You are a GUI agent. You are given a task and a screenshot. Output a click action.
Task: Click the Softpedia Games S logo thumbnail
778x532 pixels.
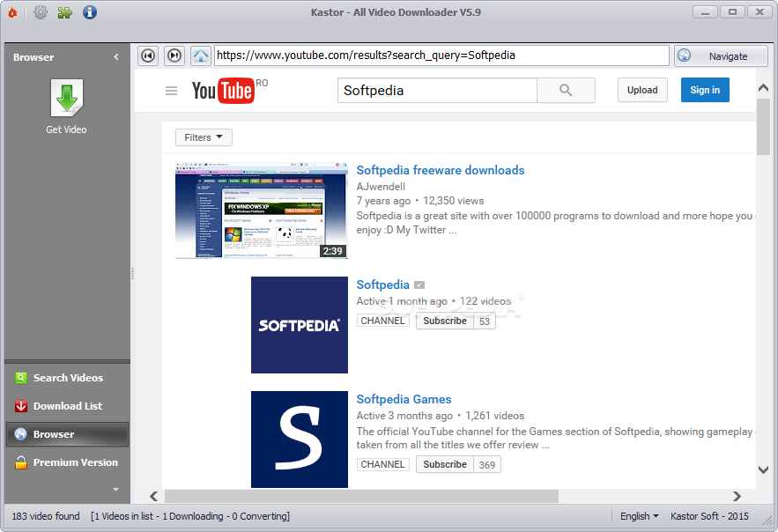(x=300, y=440)
